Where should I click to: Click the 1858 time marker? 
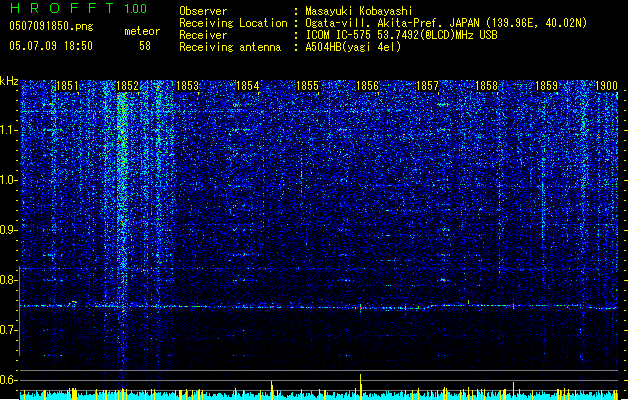(487, 86)
